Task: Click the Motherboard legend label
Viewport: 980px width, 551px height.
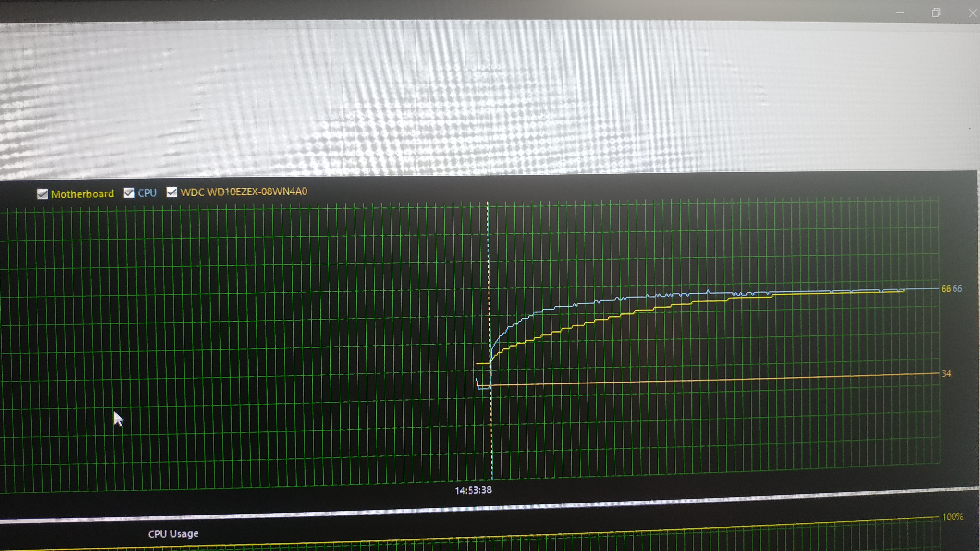Action: 83,194
